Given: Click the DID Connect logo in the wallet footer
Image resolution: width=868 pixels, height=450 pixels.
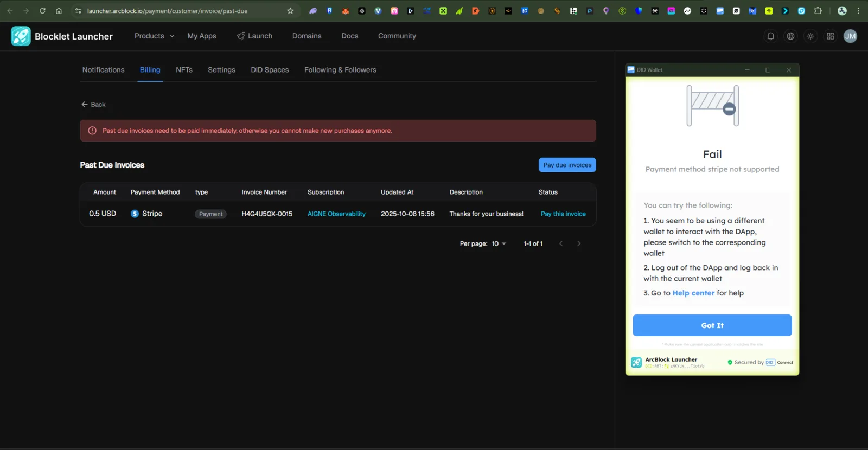Looking at the screenshot, I should [x=779, y=362].
